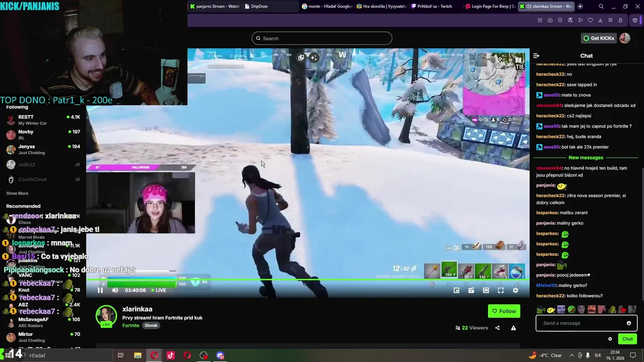Click the browser send arrow icon

pos(580,20)
